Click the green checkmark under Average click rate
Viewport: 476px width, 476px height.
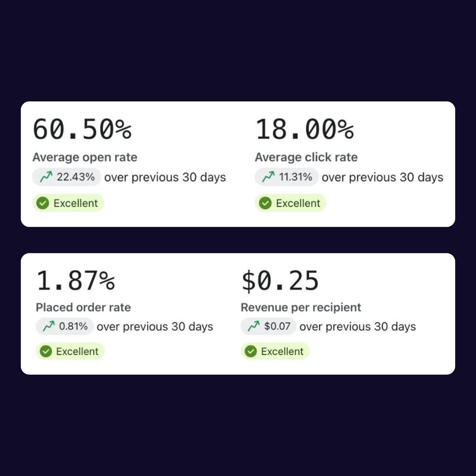(x=265, y=203)
